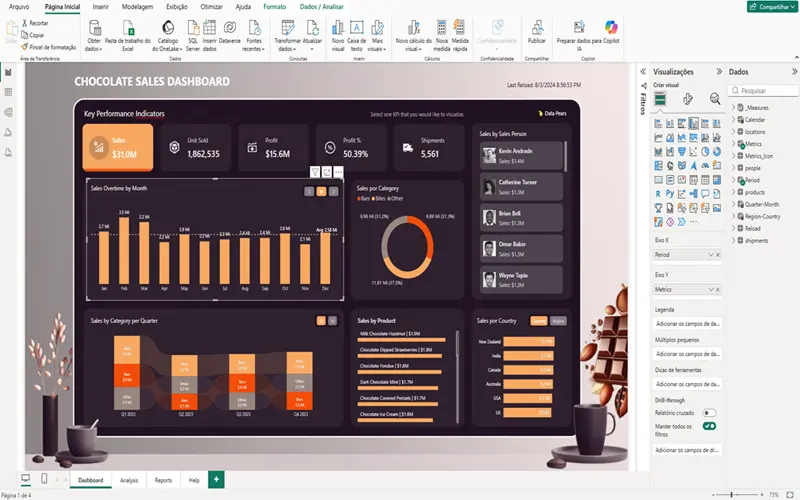This screenshot has height=500, width=800.
Task: Click the Nova medida calculator icon
Action: [442, 28]
